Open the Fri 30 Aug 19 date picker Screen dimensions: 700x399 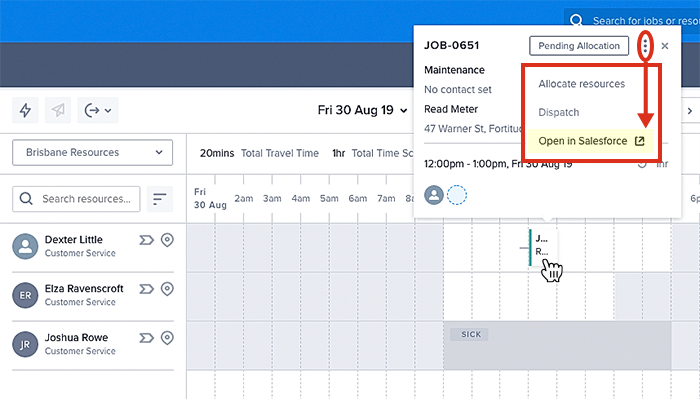click(362, 110)
